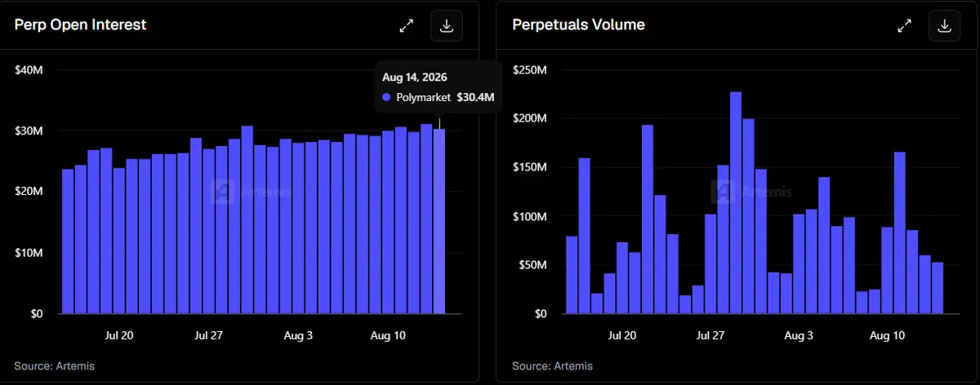Click the Aug 14, 2026 tooltip date
Viewport: 980px width, 385px height.
[x=415, y=77]
